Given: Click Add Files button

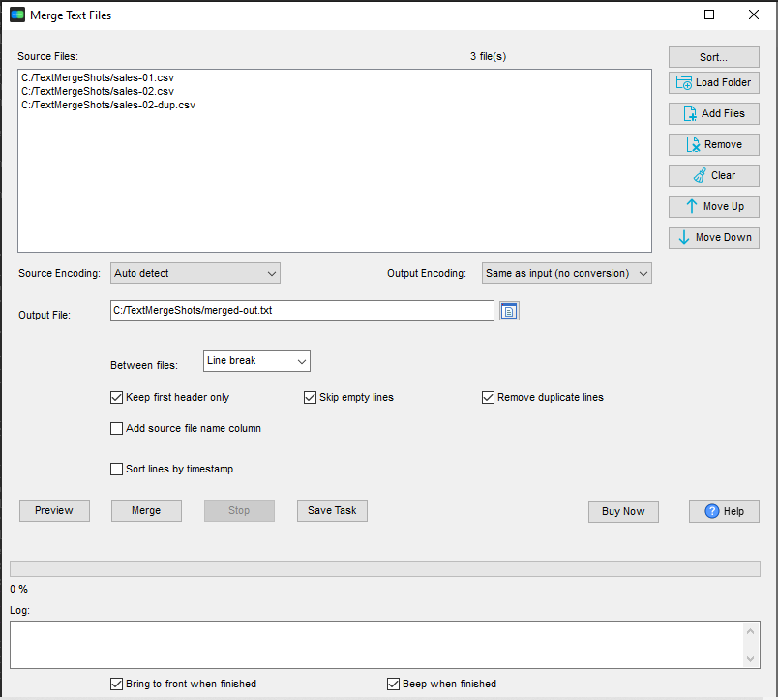Looking at the screenshot, I should click(713, 113).
